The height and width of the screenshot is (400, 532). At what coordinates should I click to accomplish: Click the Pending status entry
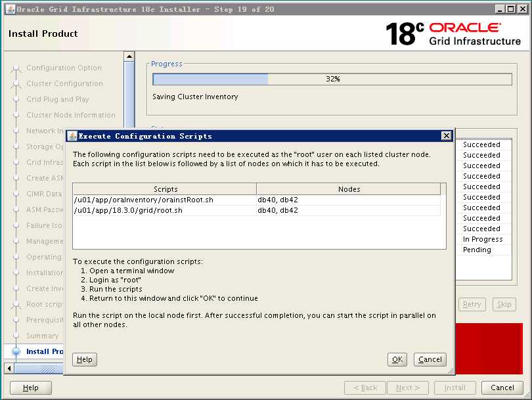click(477, 250)
